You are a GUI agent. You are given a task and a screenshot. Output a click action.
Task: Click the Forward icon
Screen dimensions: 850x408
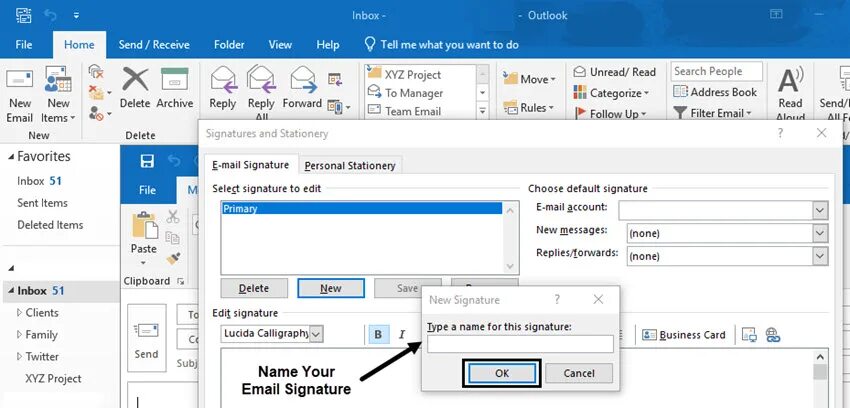pos(302,79)
